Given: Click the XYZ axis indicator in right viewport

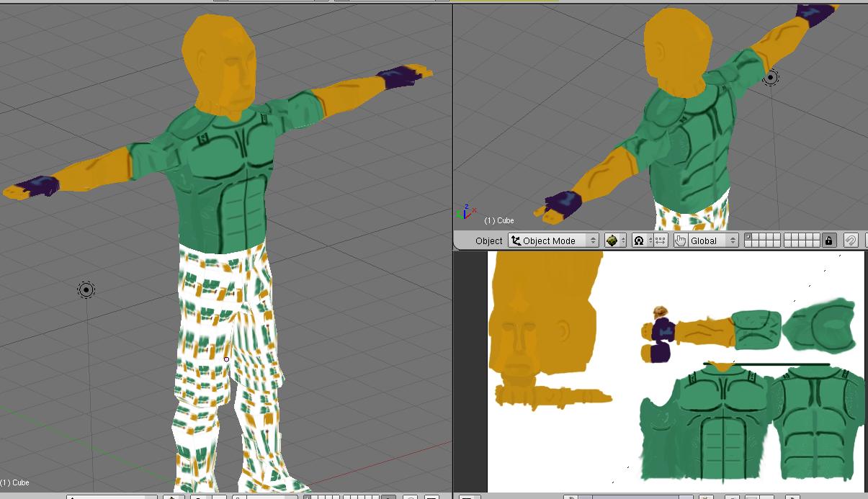Looking at the screenshot, I should tap(465, 212).
